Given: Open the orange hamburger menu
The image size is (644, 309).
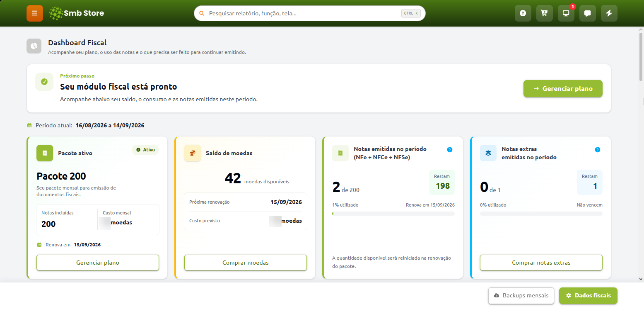Looking at the screenshot, I should tap(35, 13).
